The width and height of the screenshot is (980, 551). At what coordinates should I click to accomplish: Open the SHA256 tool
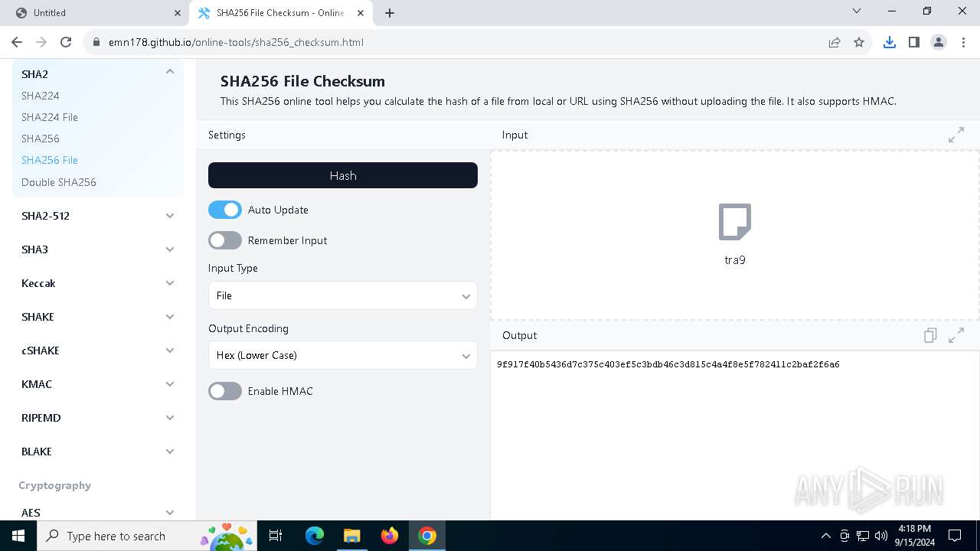(41, 139)
